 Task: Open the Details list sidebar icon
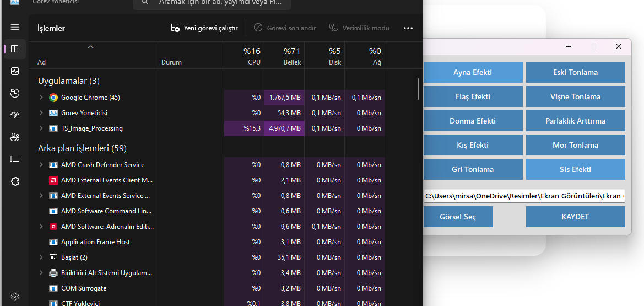coord(15,159)
